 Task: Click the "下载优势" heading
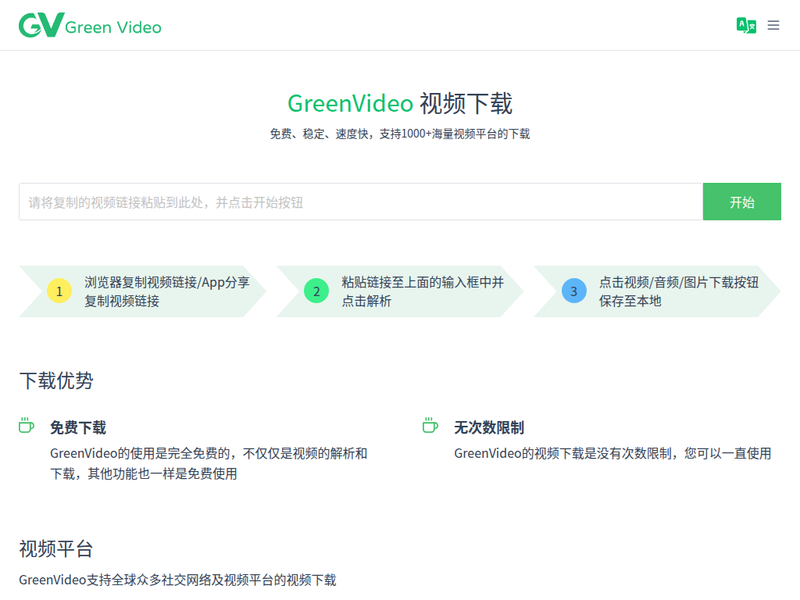click(x=56, y=381)
